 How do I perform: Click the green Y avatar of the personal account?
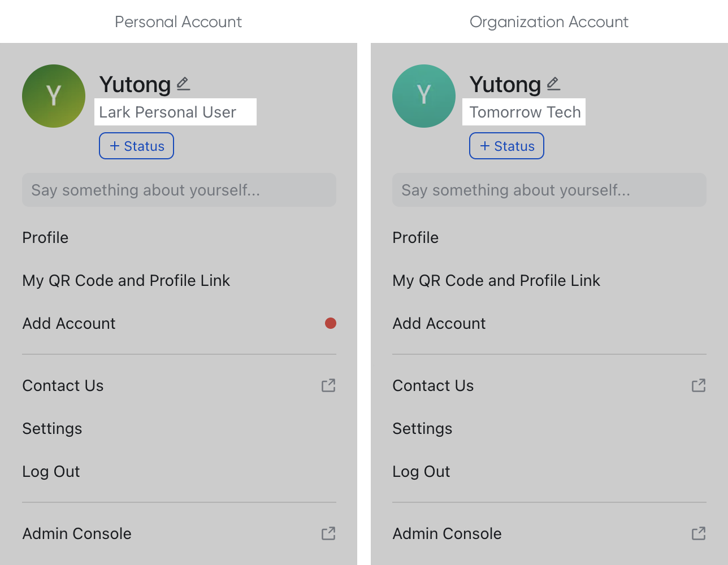click(x=53, y=96)
